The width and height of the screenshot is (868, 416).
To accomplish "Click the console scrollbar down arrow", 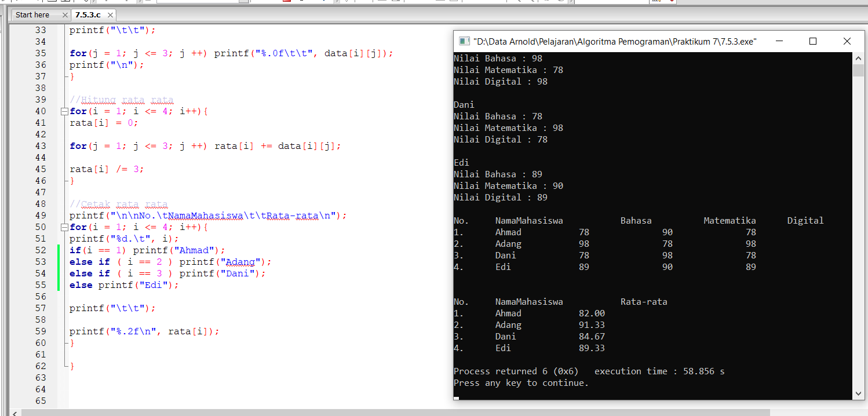I will point(858,393).
